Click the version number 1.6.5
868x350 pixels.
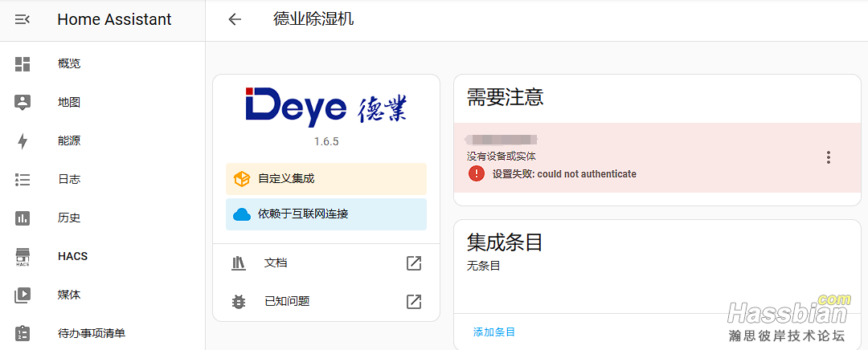click(326, 141)
